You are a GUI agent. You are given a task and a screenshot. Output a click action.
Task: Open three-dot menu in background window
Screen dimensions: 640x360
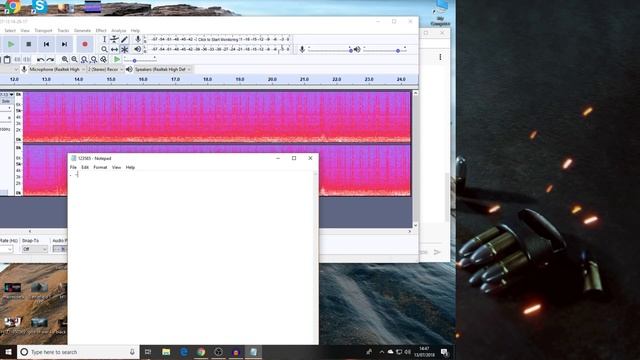[x=440, y=57]
